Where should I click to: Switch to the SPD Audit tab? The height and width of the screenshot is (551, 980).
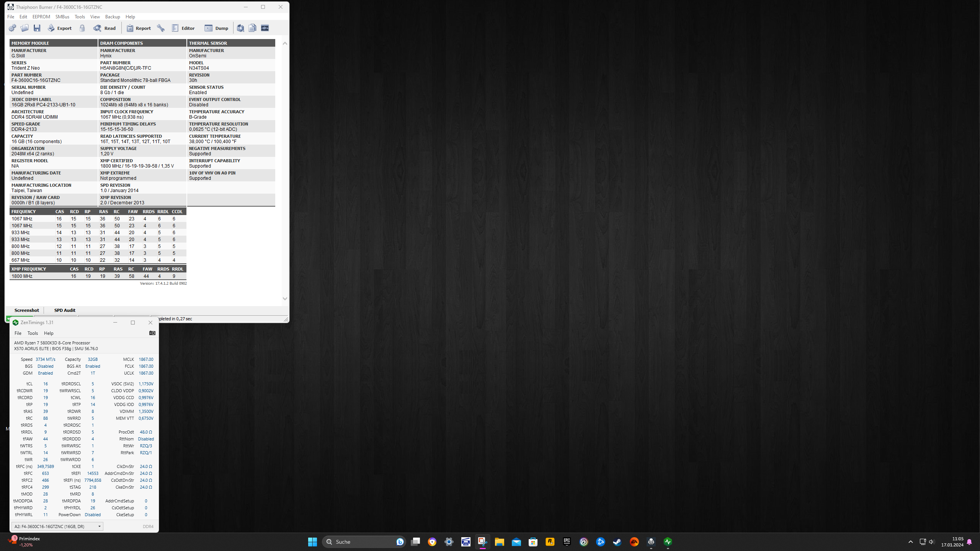[x=64, y=310]
